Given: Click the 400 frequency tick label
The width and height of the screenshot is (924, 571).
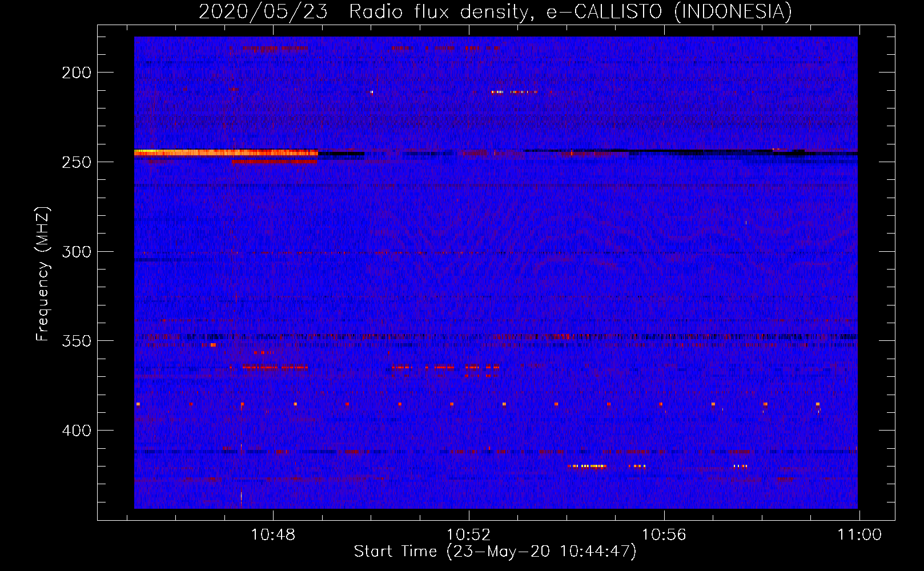Looking at the screenshot, I should point(77,431).
